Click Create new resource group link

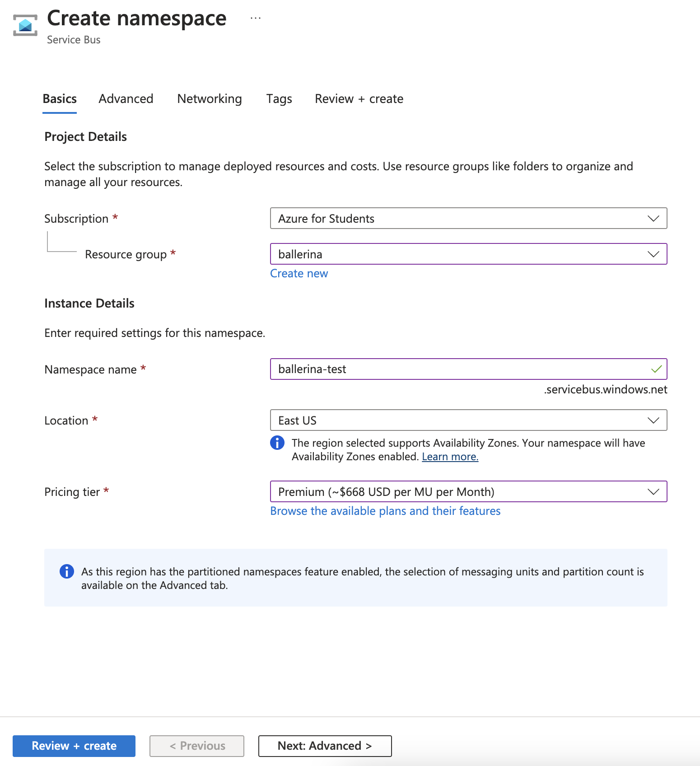(299, 273)
